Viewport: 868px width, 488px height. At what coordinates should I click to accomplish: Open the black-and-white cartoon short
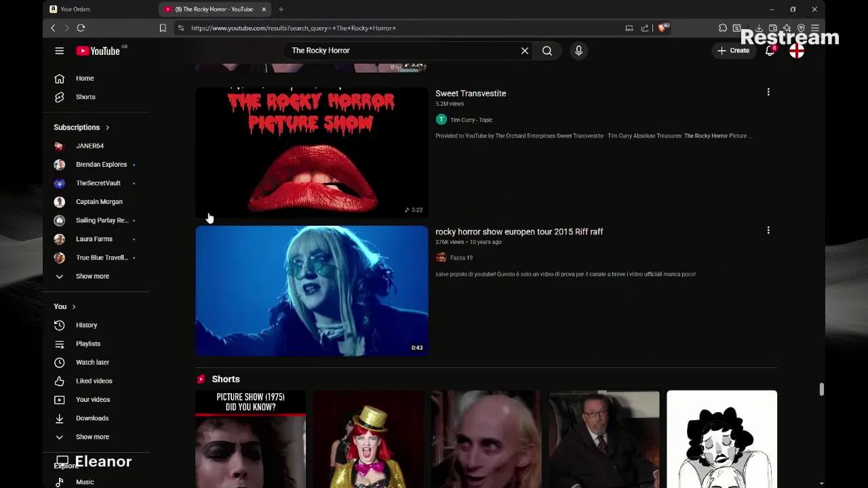click(x=722, y=439)
